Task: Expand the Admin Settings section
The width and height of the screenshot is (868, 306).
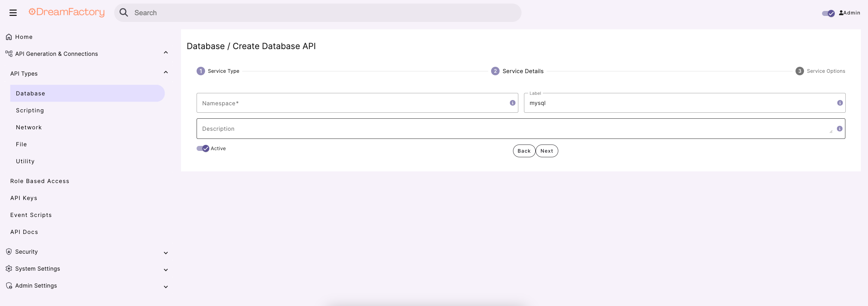Action: point(165,287)
